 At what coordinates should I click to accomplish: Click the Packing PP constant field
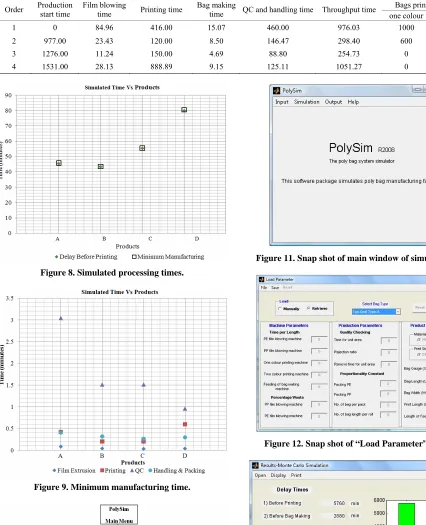click(388, 394)
